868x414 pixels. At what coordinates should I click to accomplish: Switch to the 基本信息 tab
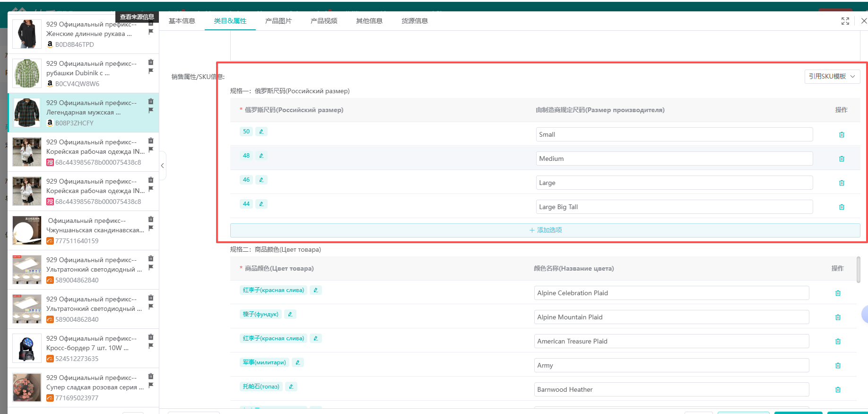[182, 21]
